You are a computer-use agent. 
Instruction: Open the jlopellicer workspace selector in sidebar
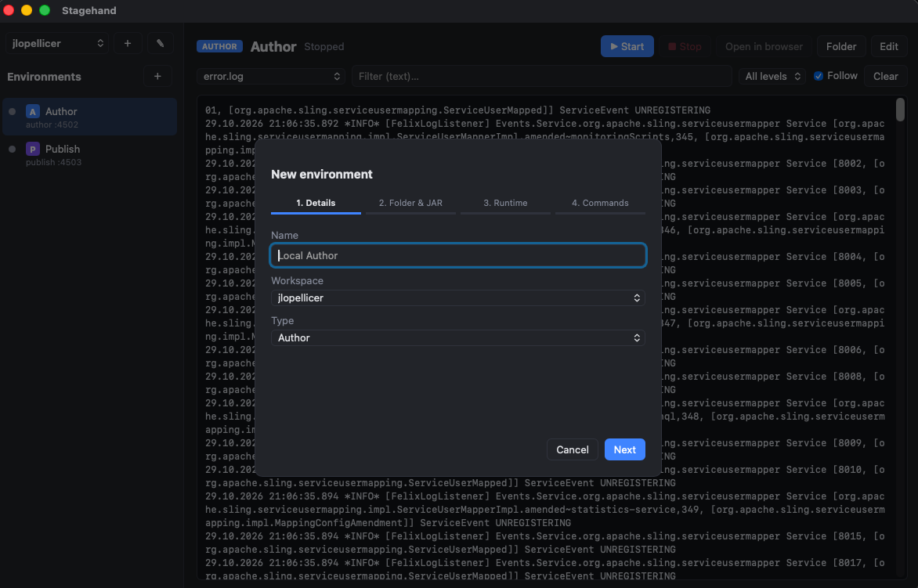pos(57,43)
